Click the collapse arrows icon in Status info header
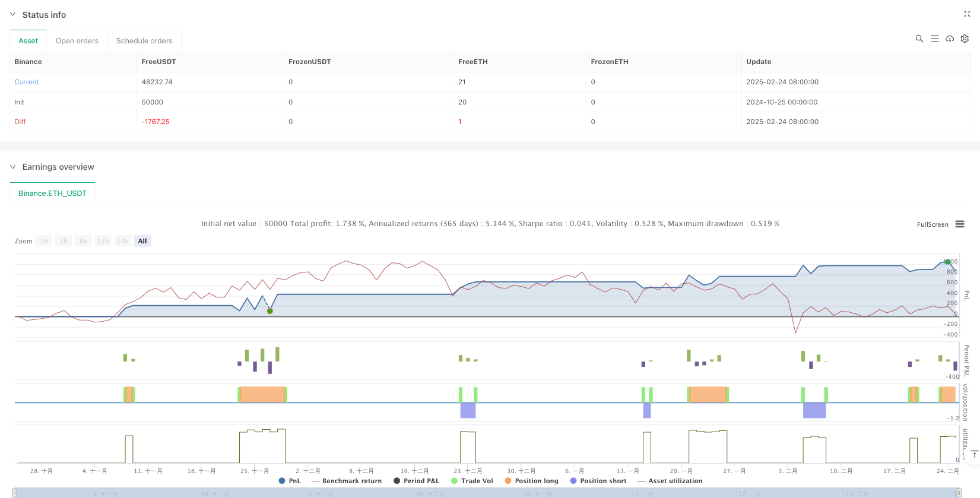Viewport: 980px width, 498px height. tap(966, 14)
